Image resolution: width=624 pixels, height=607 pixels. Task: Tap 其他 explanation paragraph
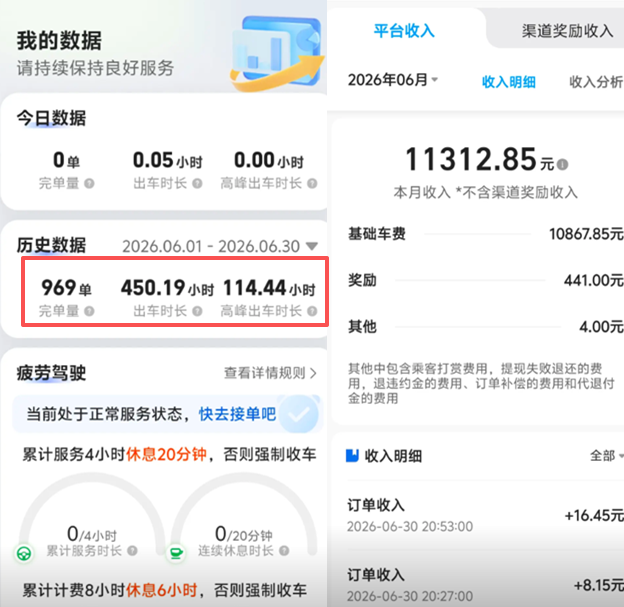[481, 383]
